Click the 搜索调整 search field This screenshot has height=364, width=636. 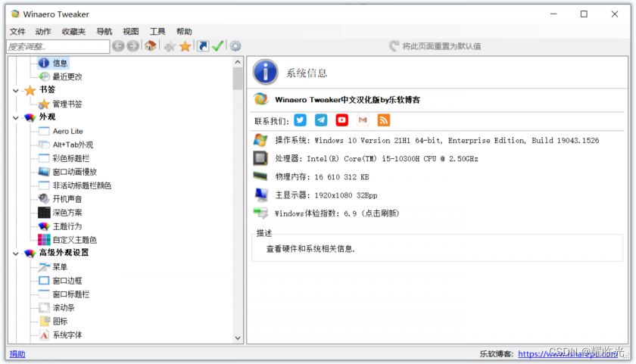pyautogui.click(x=58, y=46)
